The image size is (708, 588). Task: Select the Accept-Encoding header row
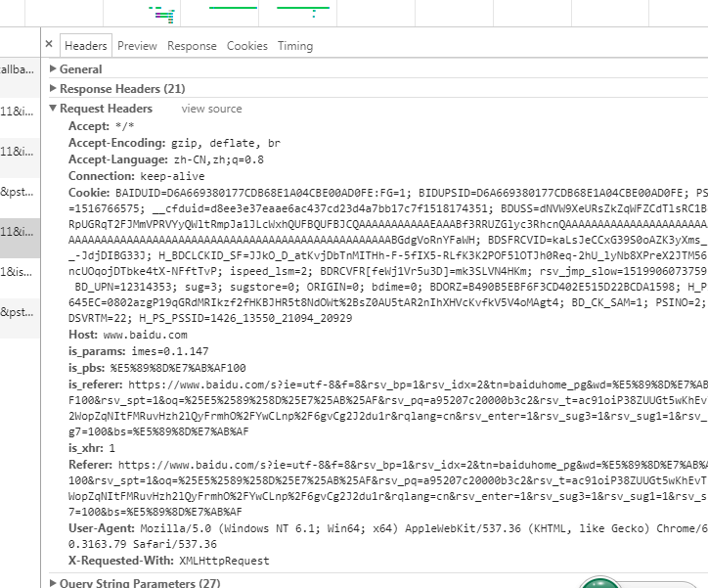click(174, 143)
